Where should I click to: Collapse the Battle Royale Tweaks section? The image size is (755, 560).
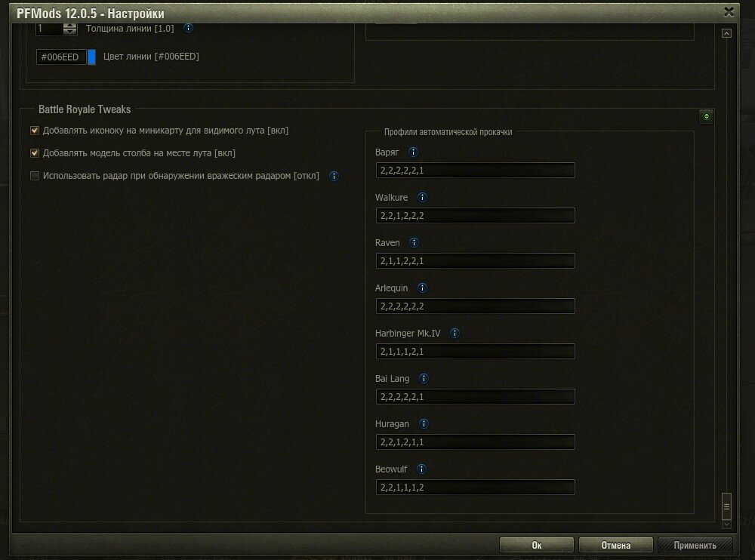pos(706,116)
